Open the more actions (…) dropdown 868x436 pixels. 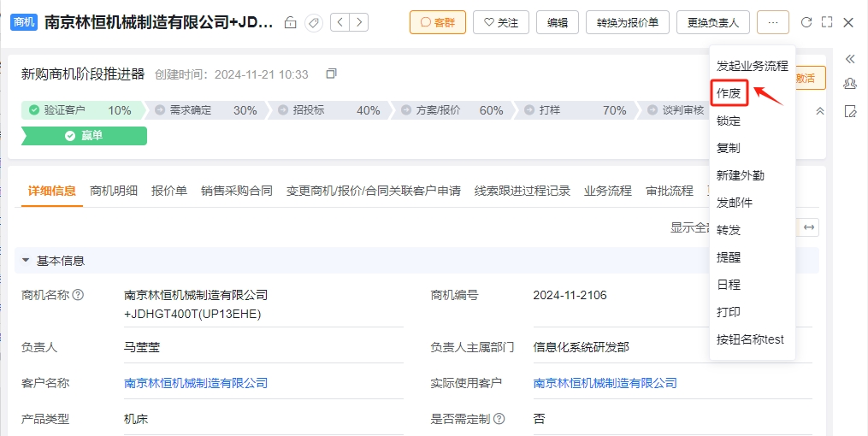773,23
